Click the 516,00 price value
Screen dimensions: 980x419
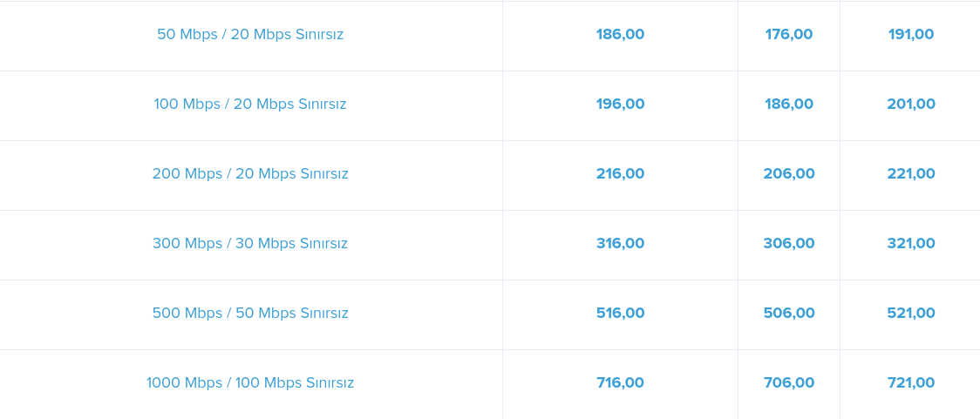620,314
